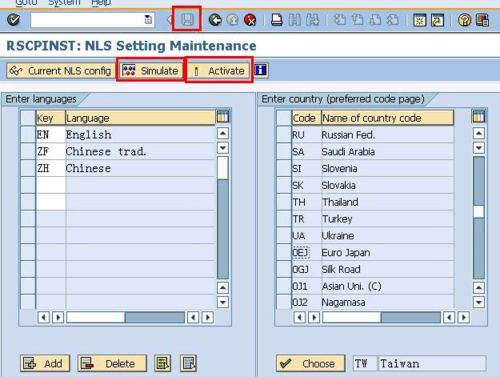
Task: Open the Help menu
Action: (x=101, y=3)
